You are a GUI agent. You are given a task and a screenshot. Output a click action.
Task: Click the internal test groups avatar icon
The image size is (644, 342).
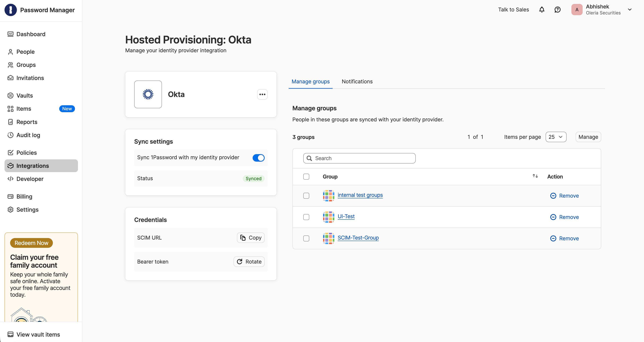pos(329,196)
